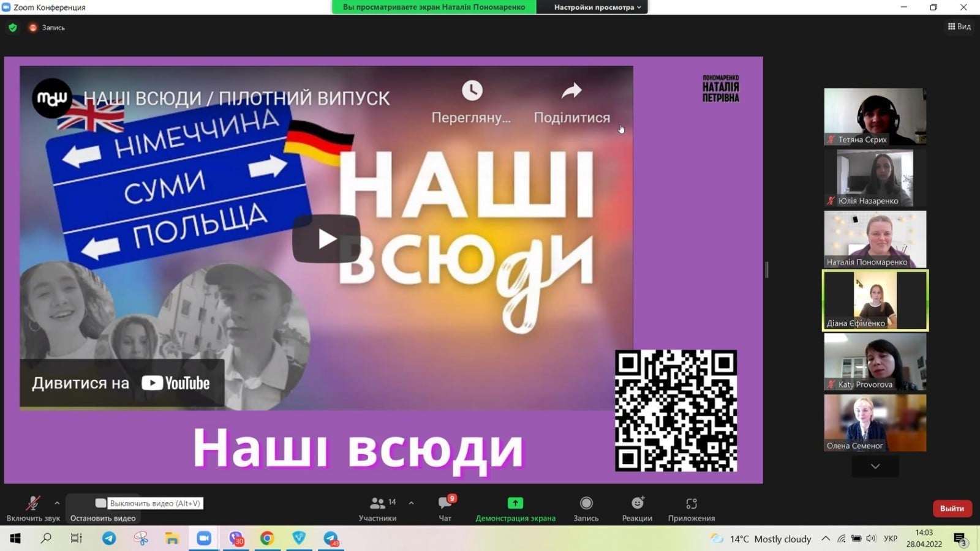Open Дивитися на YouTube link
The height and width of the screenshot is (551, 980).
(x=121, y=383)
